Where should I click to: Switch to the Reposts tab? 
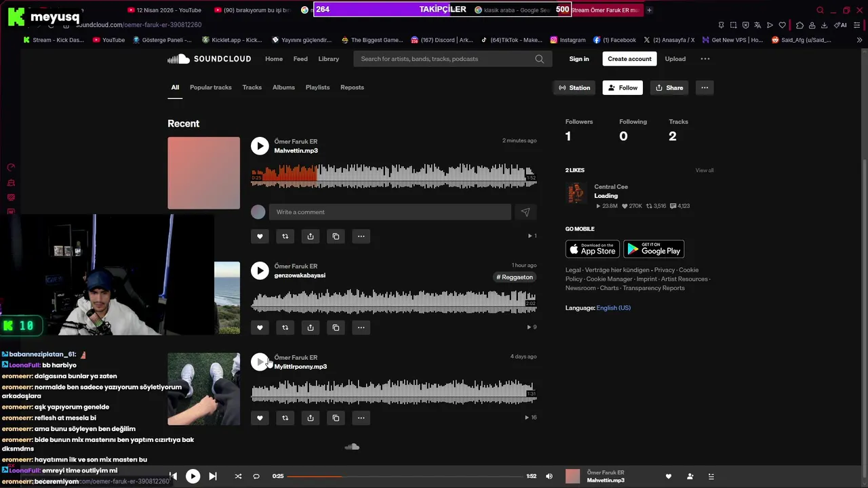tap(353, 87)
